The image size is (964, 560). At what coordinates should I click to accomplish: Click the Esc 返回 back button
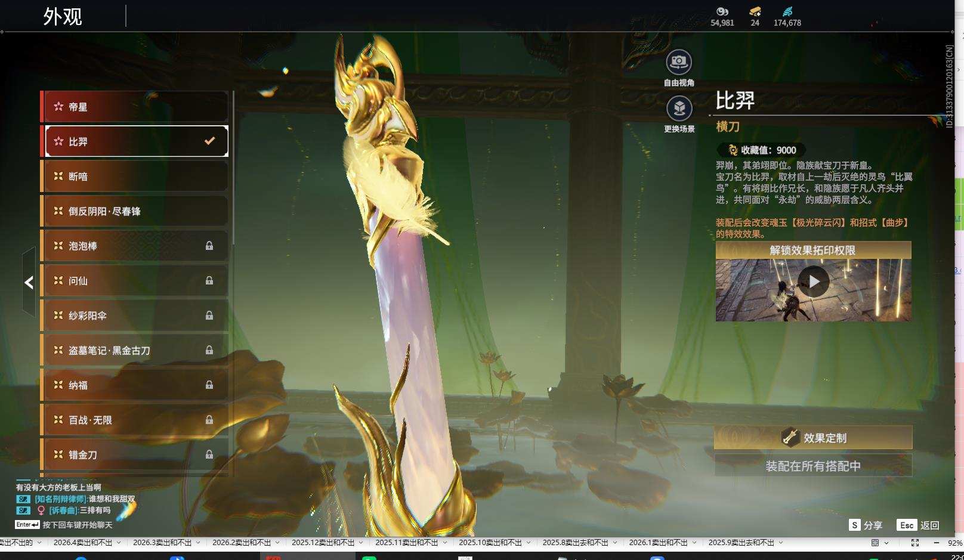tap(918, 525)
